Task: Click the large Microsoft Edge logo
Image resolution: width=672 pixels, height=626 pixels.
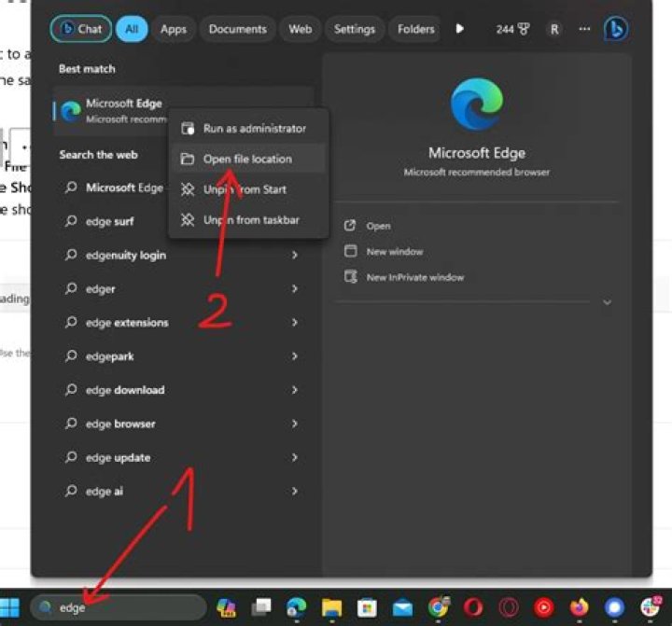Action: tap(477, 104)
